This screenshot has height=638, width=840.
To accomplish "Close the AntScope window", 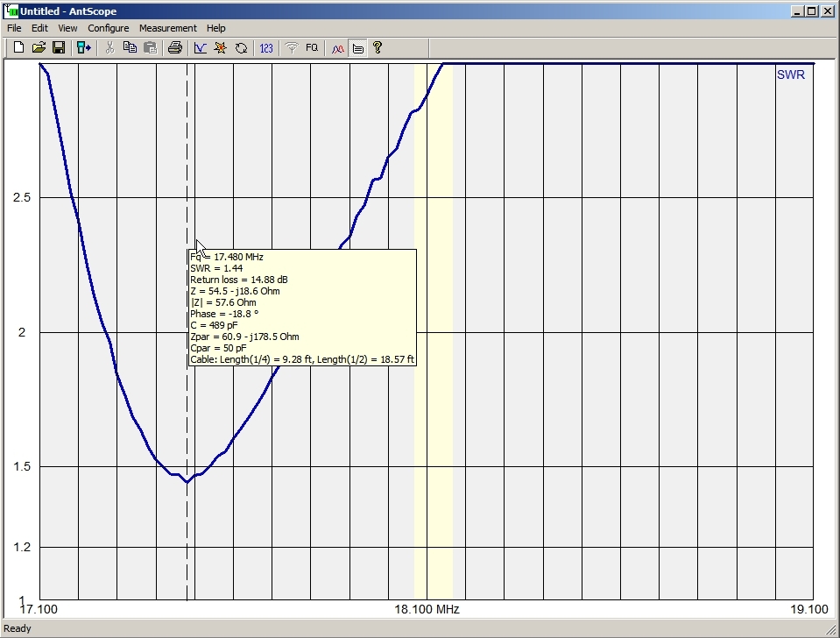I will pyautogui.click(x=828, y=11).
